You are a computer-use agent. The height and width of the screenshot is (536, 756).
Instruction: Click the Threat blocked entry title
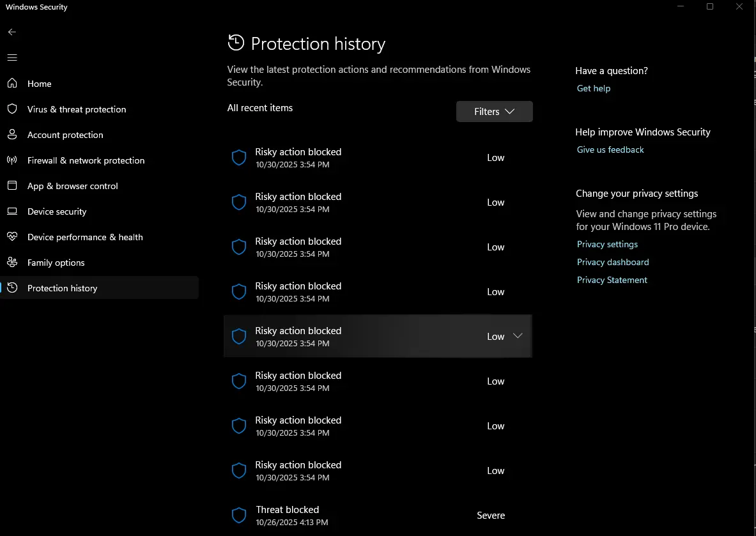[x=288, y=510]
